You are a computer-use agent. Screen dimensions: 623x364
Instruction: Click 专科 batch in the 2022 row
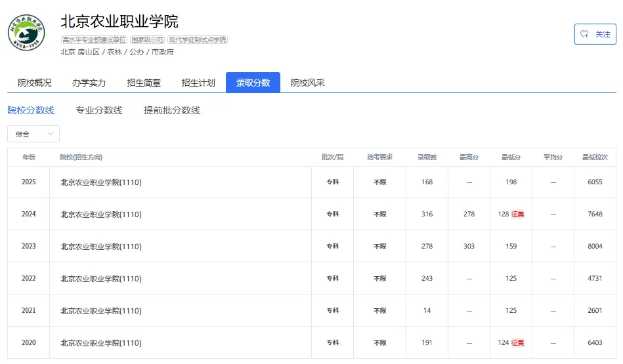333,278
